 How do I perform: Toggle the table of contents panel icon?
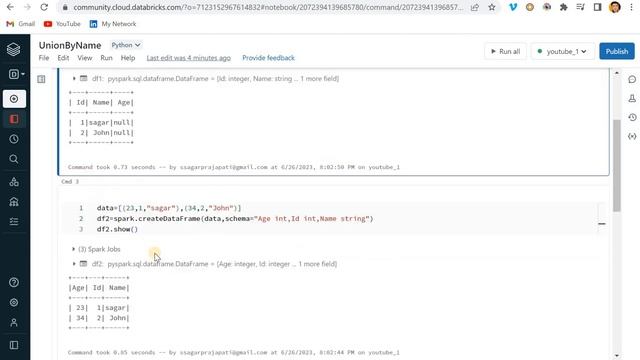[41, 79]
